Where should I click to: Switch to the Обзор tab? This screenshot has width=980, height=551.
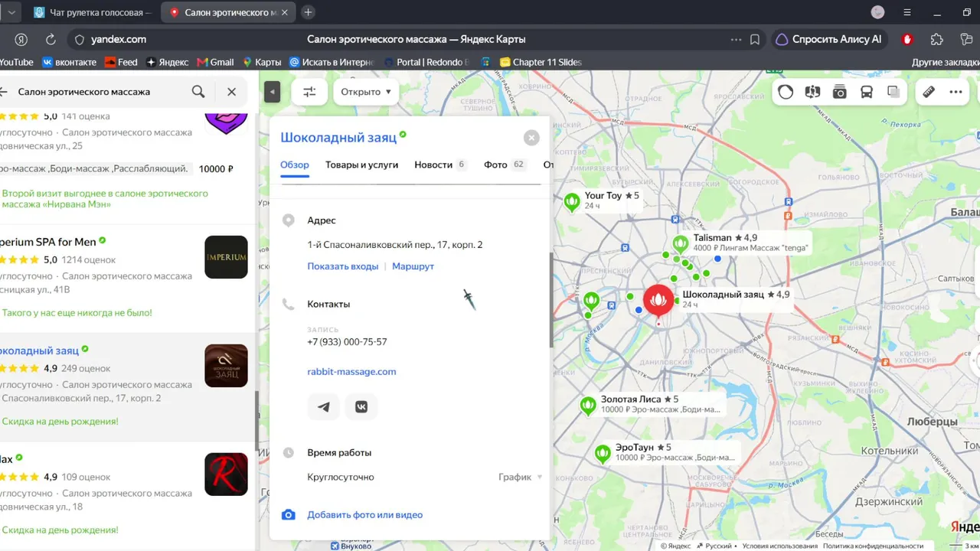[295, 165]
